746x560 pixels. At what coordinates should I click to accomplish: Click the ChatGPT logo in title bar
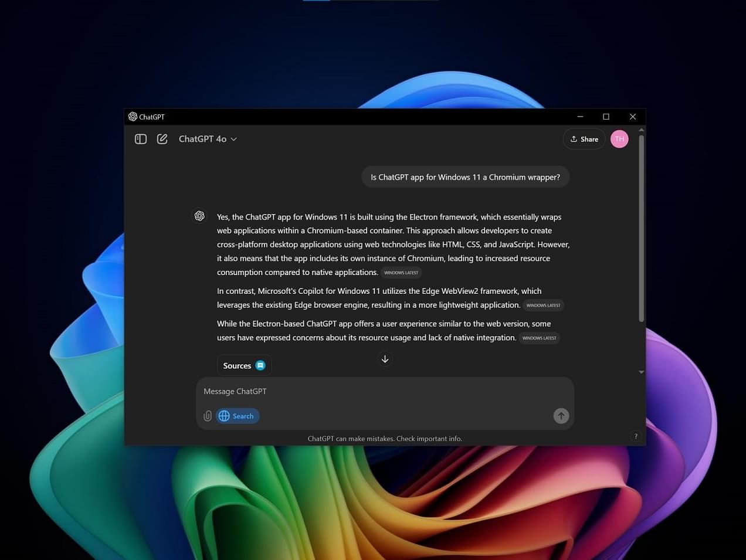pos(133,117)
